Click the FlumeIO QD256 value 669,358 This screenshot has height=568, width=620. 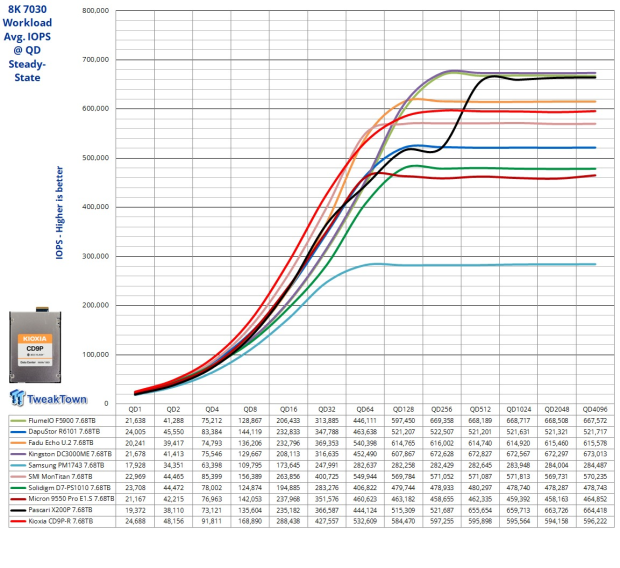(x=442, y=421)
